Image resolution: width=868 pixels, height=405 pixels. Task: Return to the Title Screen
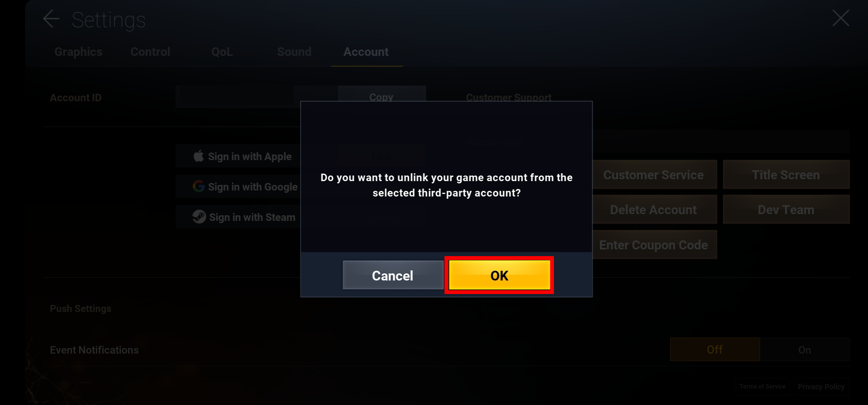[786, 175]
